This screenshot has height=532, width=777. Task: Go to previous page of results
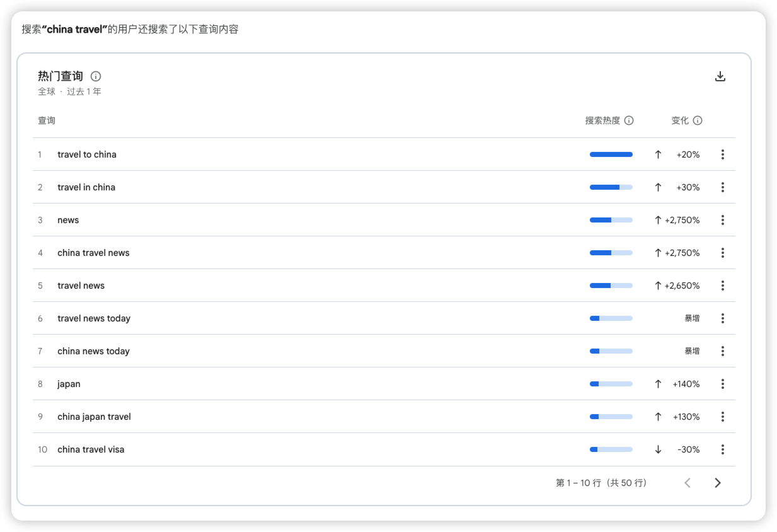pos(688,483)
